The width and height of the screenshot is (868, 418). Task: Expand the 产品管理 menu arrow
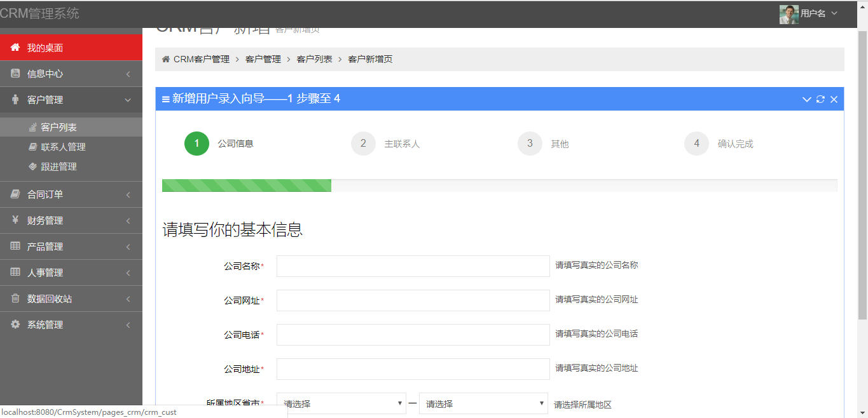click(128, 247)
